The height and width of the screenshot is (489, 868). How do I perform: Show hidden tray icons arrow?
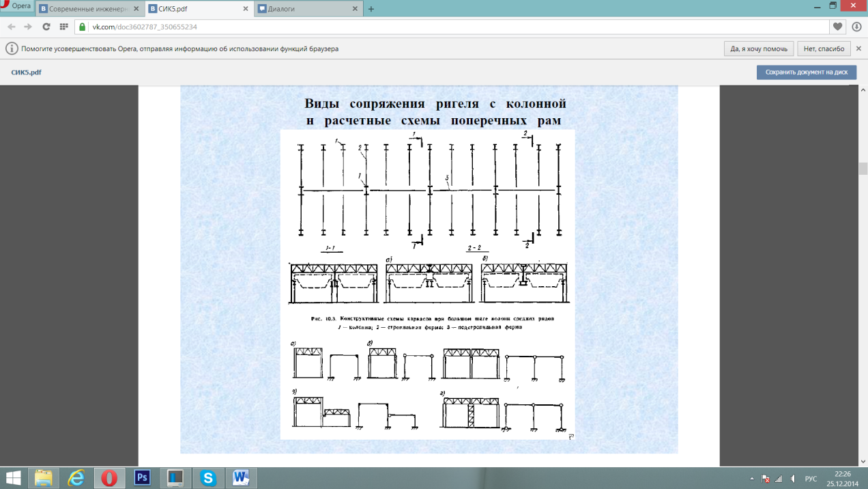(752, 479)
